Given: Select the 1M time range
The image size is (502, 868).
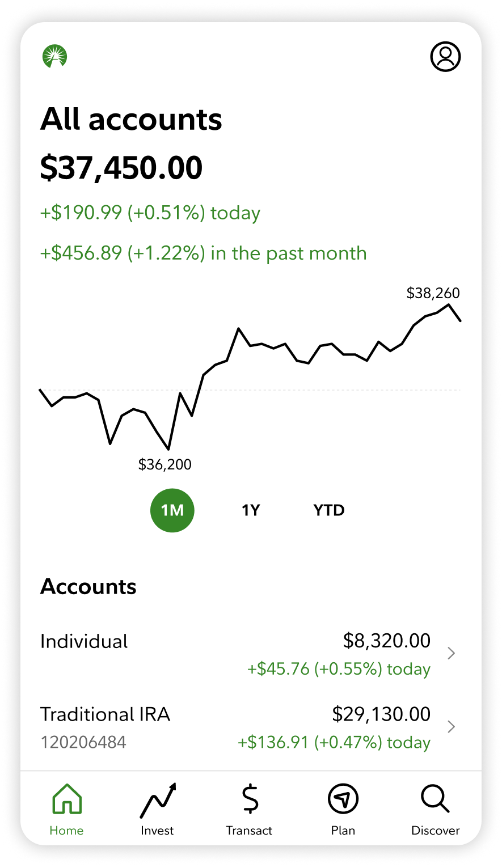Looking at the screenshot, I should [x=172, y=510].
